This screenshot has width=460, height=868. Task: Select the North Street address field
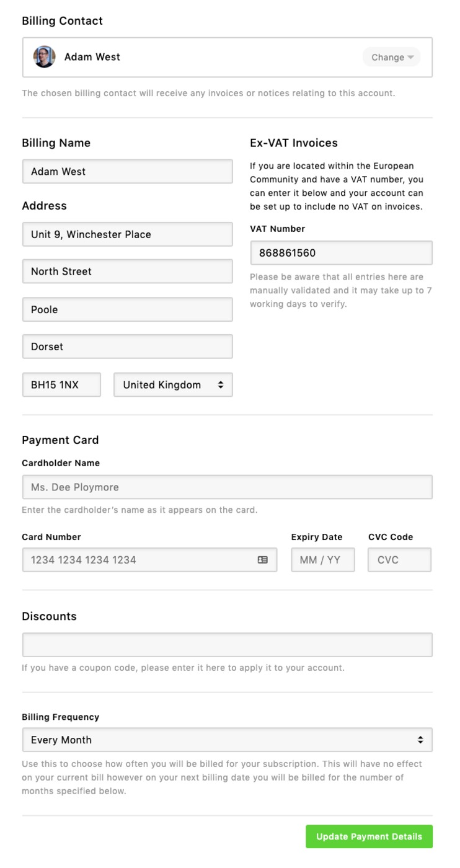[128, 272]
